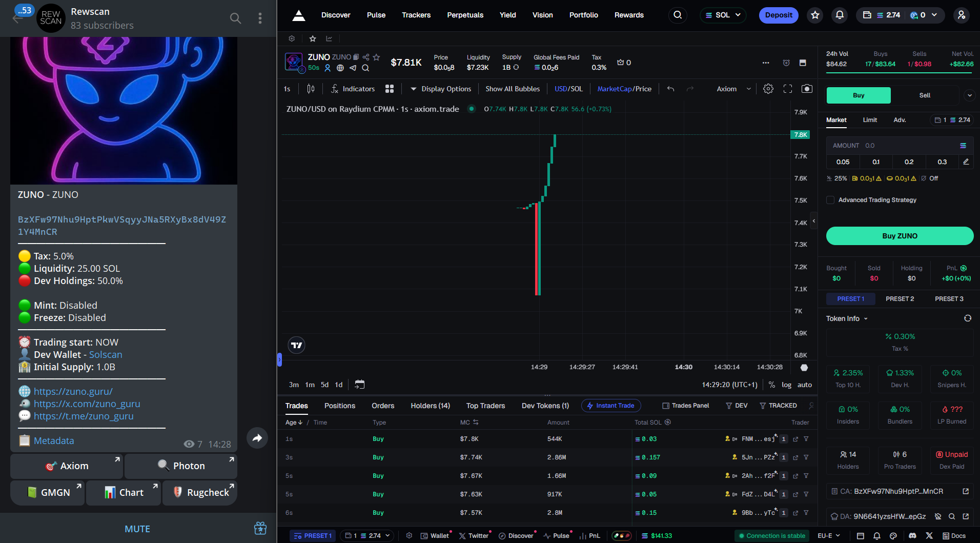The image size is (980, 543).
Task: Select the candle style icon on chart toolbar
Action: (311, 88)
